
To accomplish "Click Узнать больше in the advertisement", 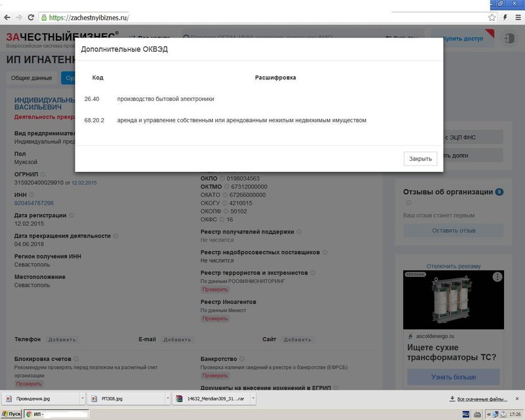I will (x=453, y=377).
